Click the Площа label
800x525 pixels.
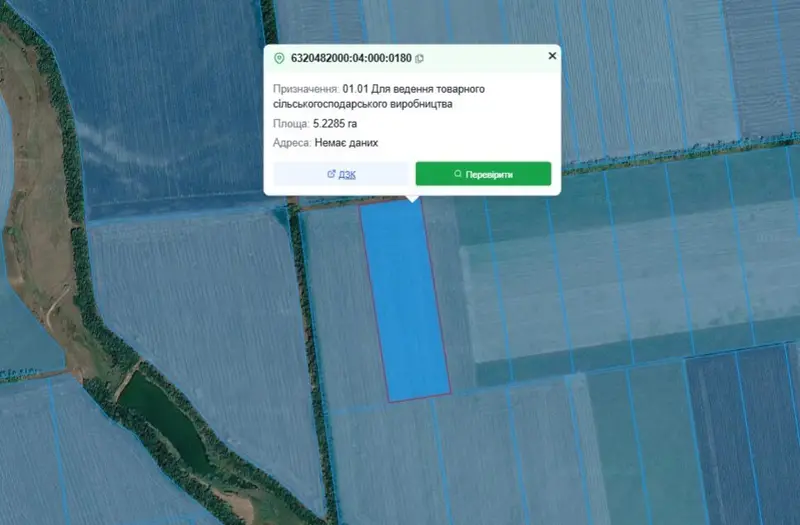[291, 123]
